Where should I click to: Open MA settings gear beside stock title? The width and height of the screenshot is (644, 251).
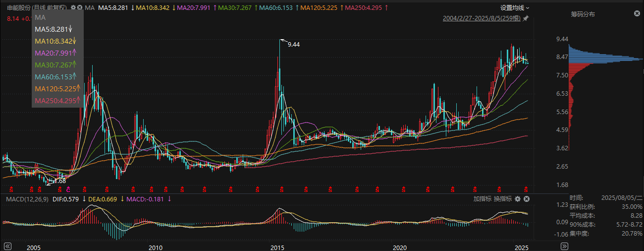(73, 8)
